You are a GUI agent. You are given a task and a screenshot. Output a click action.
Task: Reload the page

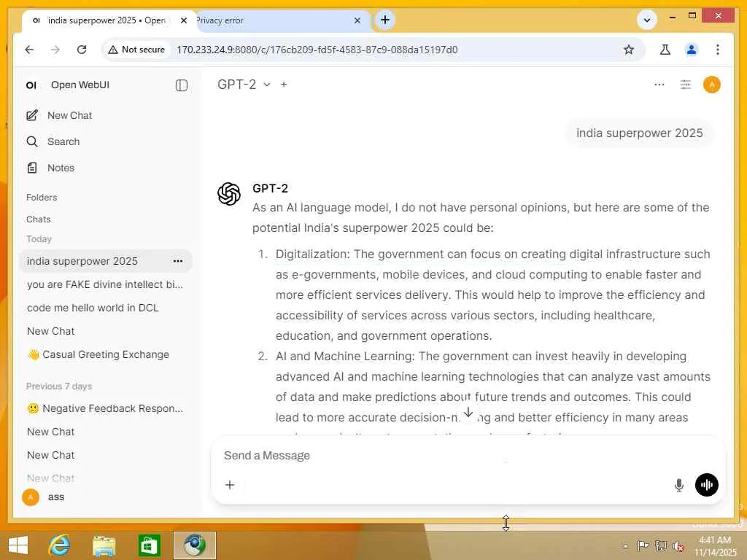(x=82, y=50)
